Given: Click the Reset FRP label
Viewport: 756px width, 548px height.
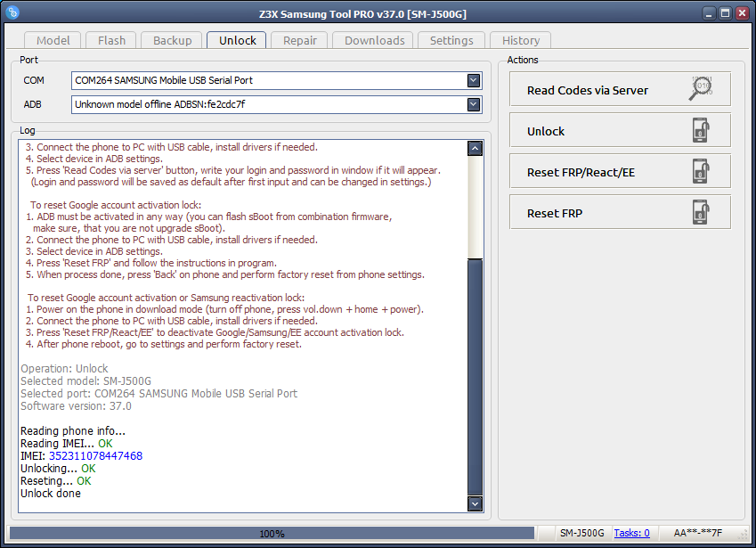Looking at the screenshot, I should tap(555, 213).
